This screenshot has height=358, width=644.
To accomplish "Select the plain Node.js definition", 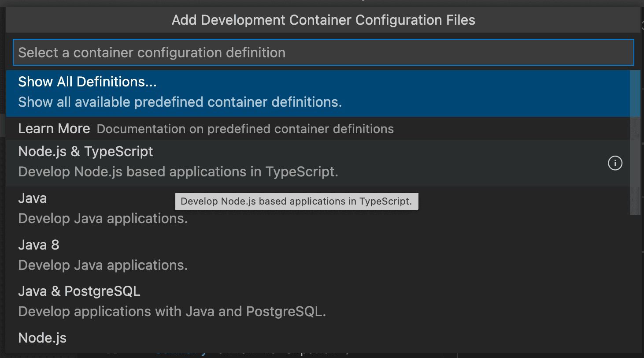I will (42, 338).
